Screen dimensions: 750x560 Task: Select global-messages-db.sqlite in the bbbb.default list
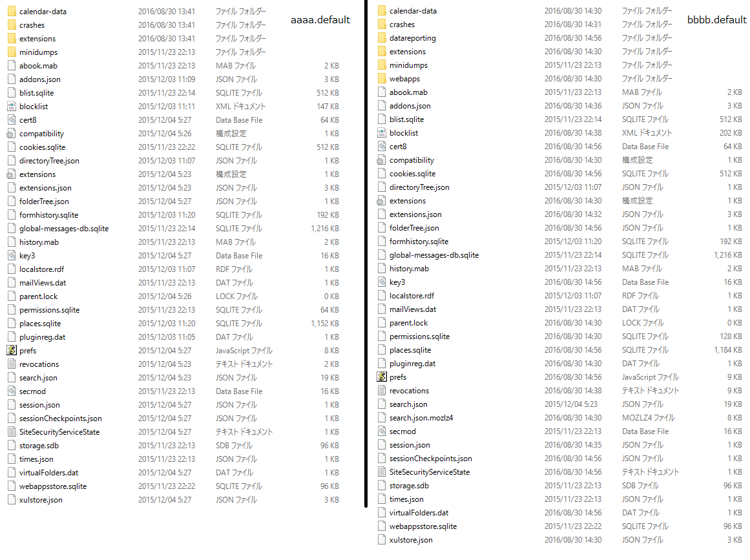[433, 255]
